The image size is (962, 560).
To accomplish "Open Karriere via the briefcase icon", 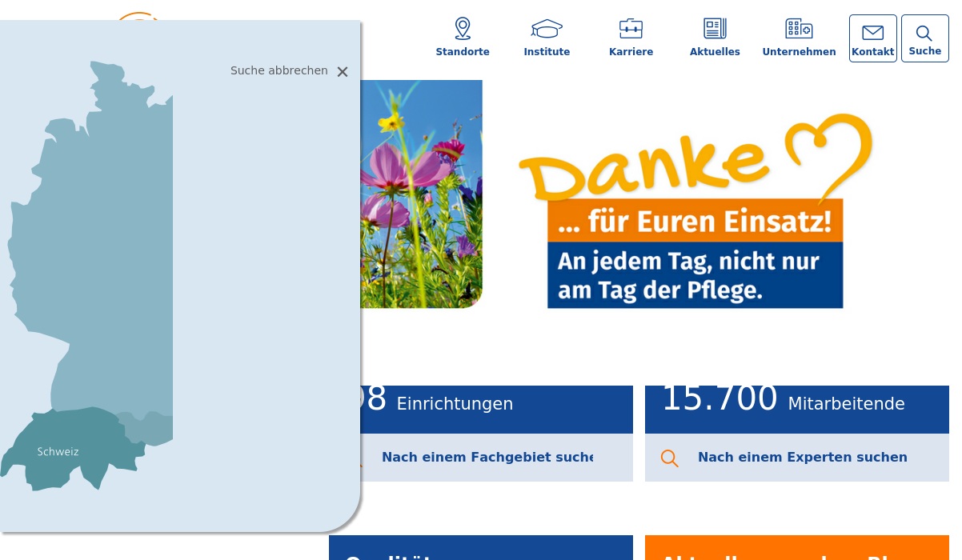I will click(x=631, y=28).
